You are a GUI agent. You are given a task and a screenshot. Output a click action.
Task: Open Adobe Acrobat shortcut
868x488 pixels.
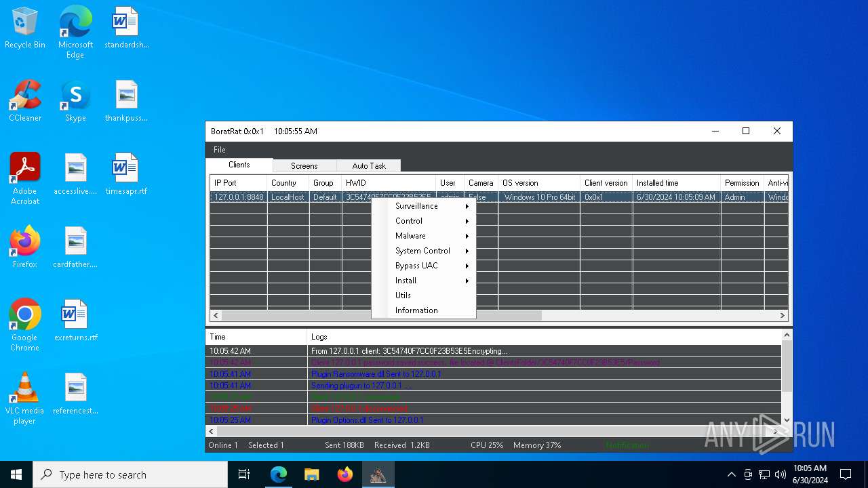25,179
